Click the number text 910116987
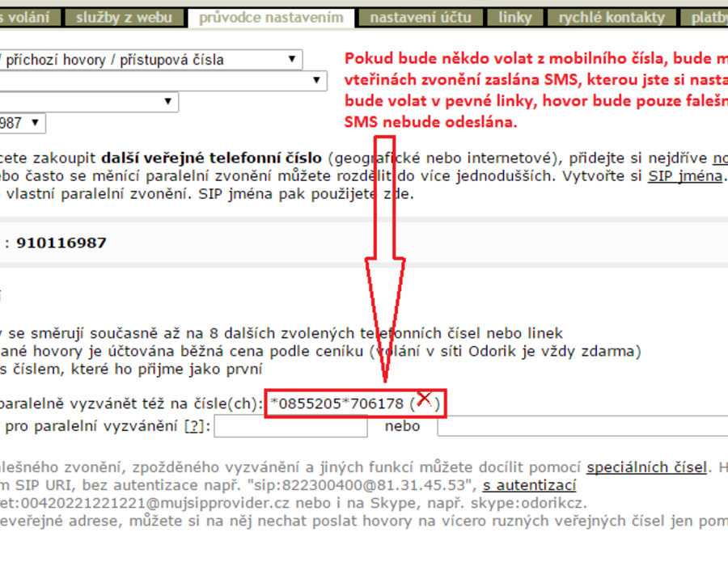This screenshot has width=728, height=566. (x=61, y=243)
